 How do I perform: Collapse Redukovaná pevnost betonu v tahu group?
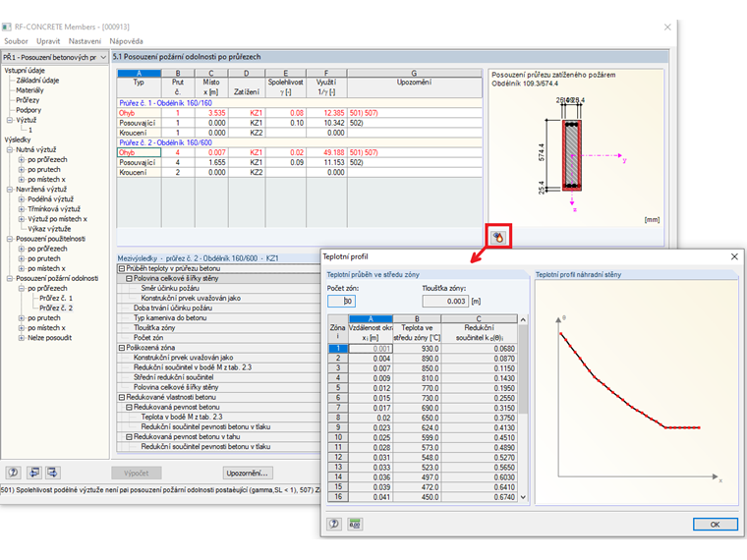point(129,436)
